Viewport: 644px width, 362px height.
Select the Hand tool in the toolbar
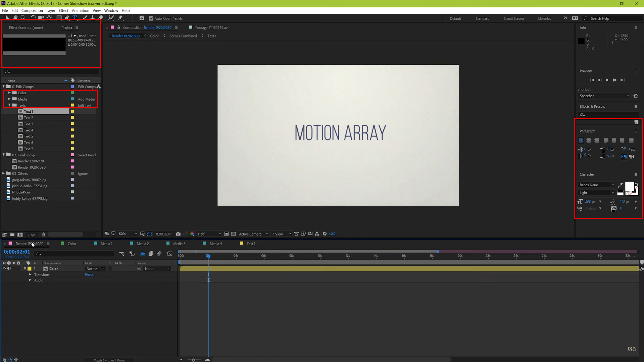click(x=15, y=18)
